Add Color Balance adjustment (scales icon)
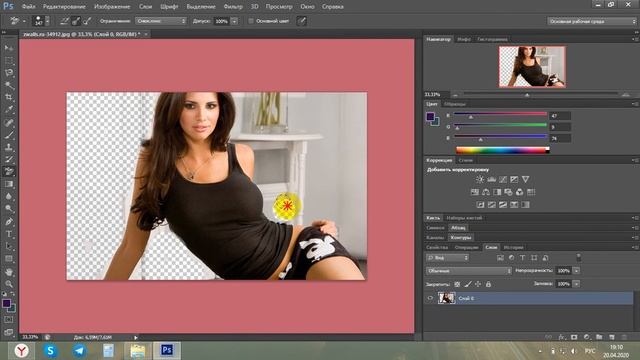 (486, 192)
